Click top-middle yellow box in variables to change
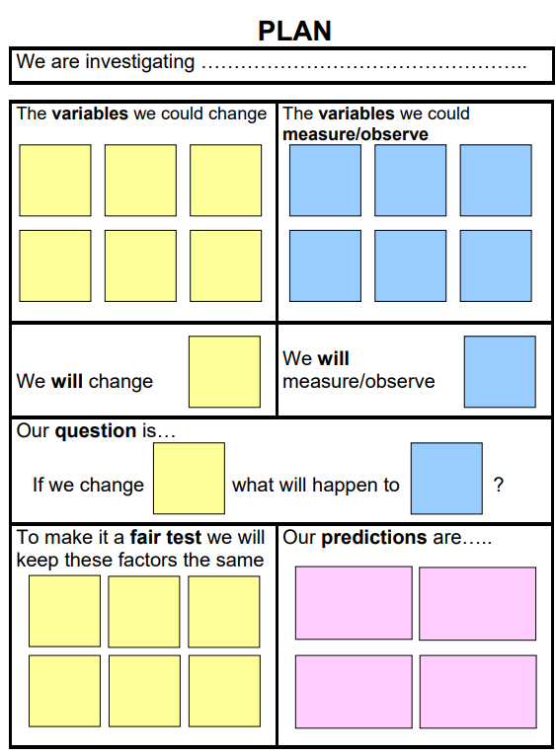The width and height of the screenshot is (556, 756). point(140,181)
